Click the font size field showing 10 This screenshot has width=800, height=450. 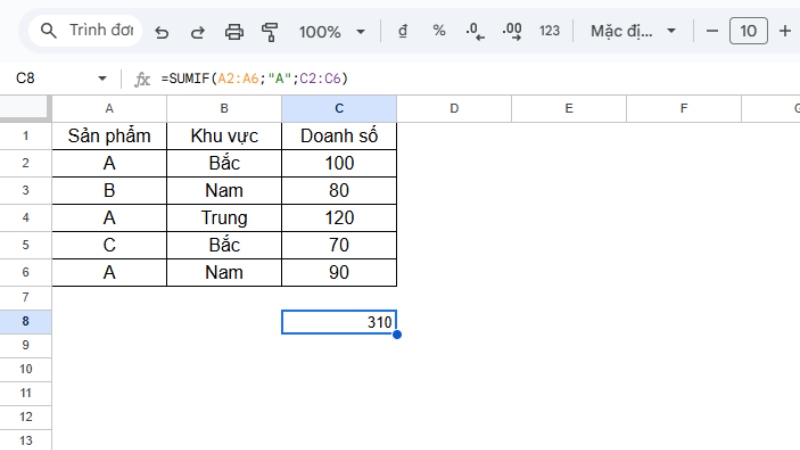[x=748, y=31]
